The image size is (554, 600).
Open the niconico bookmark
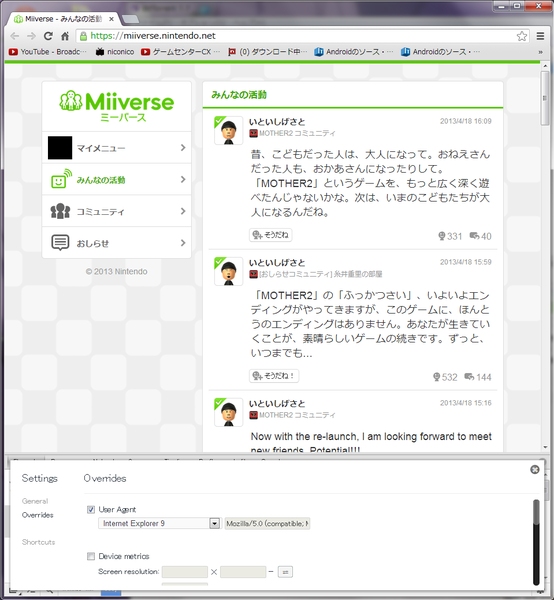[115, 52]
